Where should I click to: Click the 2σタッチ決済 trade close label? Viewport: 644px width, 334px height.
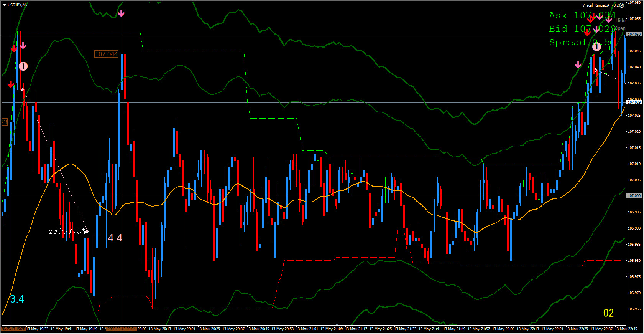68,231
